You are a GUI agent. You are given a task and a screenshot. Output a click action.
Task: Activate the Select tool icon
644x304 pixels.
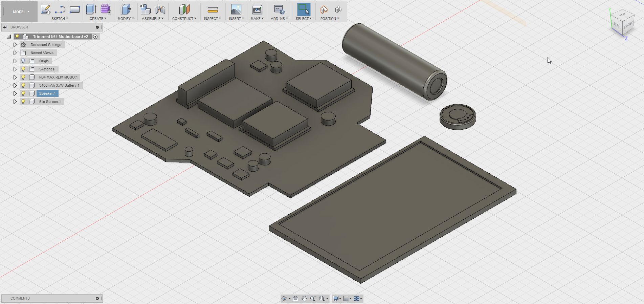(304, 9)
